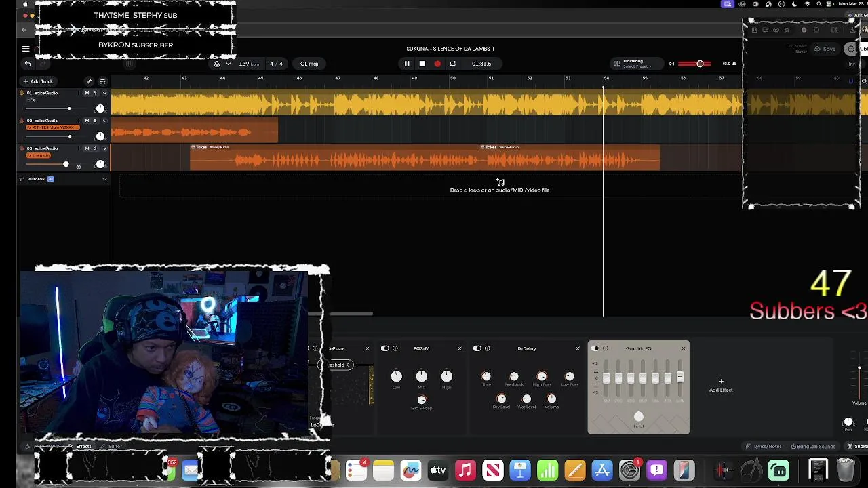This screenshot has height=488, width=868.
Task: Click the metronome icon
Action: [217, 64]
